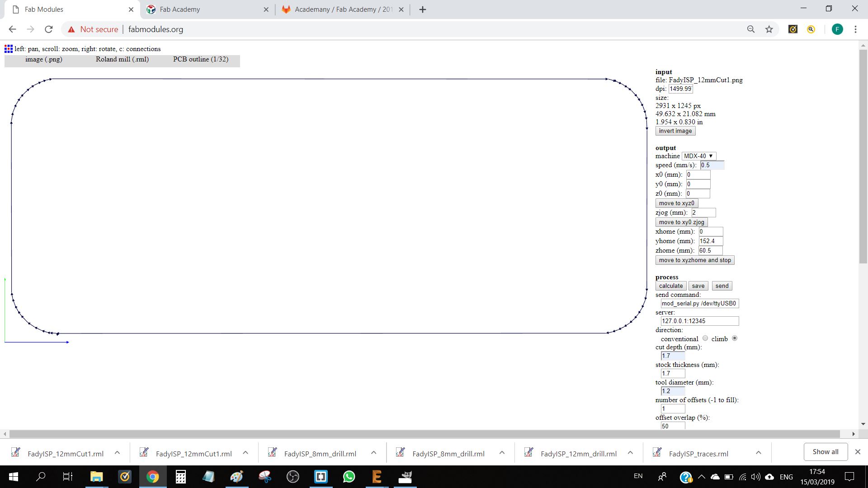Viewport: 868px width, 488px height.
Task: Close the downloads bar
Action: pyautogui.click(x=858, y=452)
